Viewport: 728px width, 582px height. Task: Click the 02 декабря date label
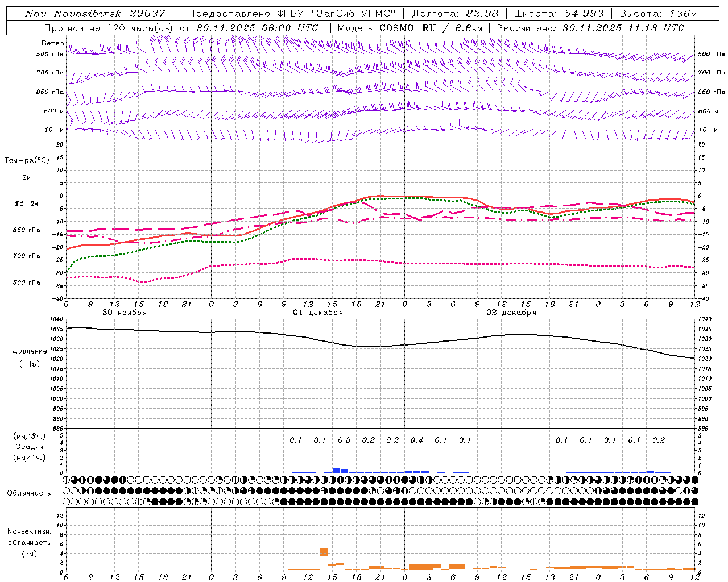511,313
